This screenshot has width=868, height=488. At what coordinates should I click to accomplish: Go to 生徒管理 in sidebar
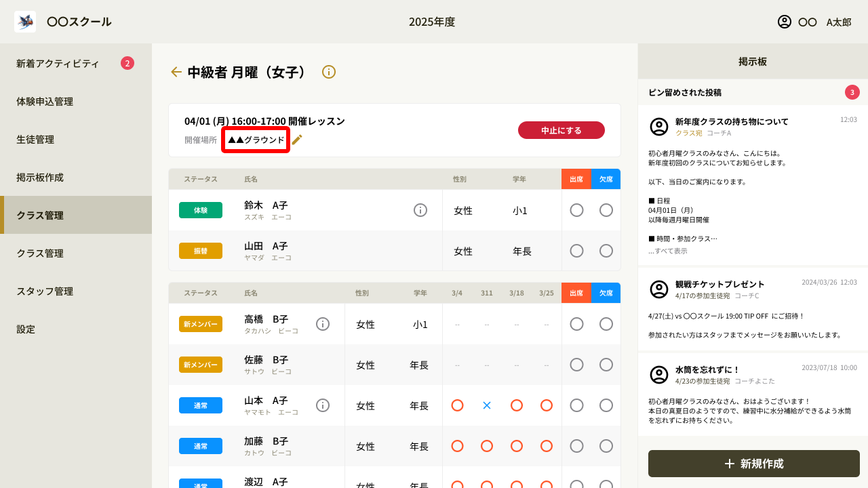(x=35, y=140)
